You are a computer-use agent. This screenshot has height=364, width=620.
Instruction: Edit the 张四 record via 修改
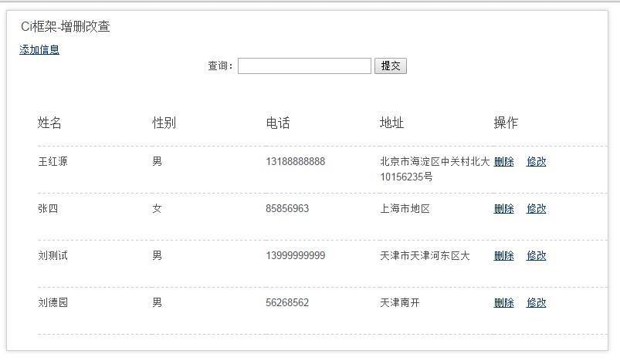click(536, 208)
